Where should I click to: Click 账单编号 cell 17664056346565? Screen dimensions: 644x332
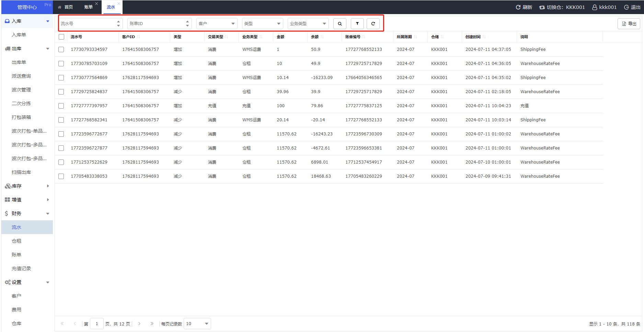point(364,78)
